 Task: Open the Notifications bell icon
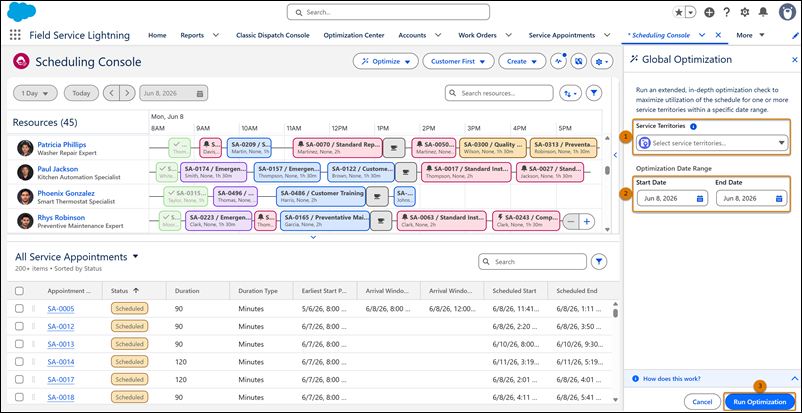click(763, 12)
